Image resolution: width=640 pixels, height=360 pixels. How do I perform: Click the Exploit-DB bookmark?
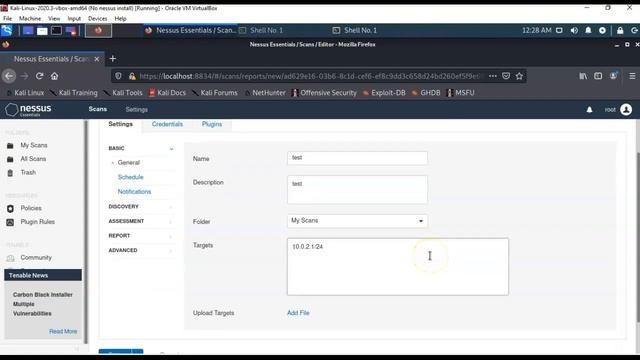(384, 93)
